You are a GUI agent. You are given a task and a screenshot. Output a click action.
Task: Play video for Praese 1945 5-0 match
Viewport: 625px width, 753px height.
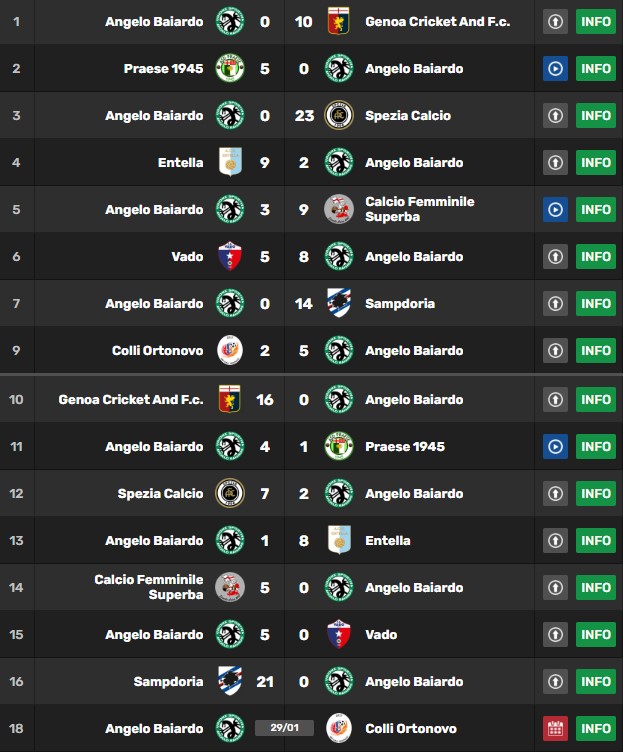click(x=555, y=69)
